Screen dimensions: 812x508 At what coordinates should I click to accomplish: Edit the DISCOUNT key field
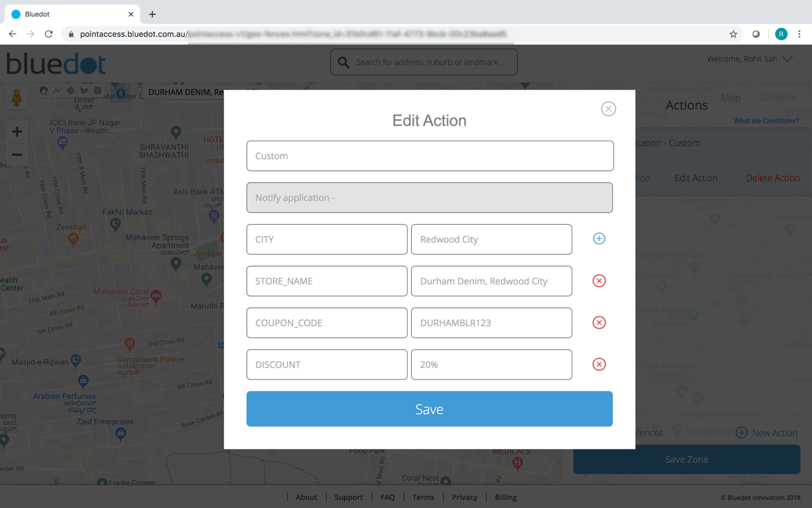pyautogui.click(x=327, y=364)
